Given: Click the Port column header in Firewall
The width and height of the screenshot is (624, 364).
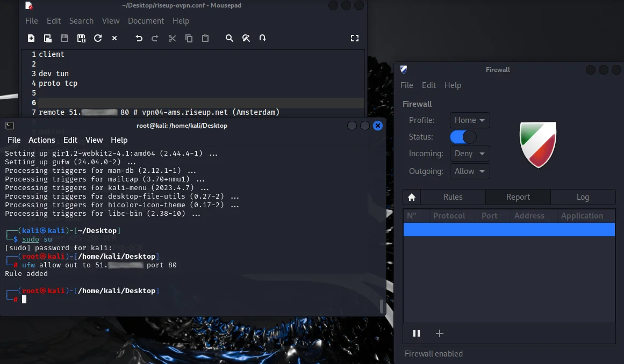Looking at the screenshot, I should point(490,216).
